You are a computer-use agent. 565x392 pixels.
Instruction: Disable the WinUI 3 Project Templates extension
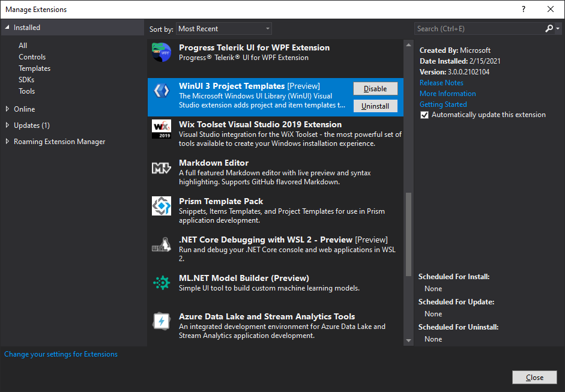pos(375,89)
